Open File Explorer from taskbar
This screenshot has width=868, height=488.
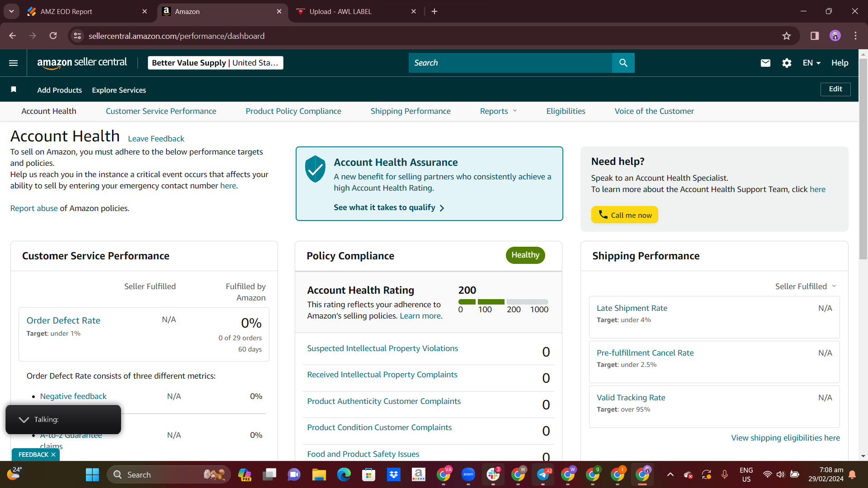pos(319,474)
